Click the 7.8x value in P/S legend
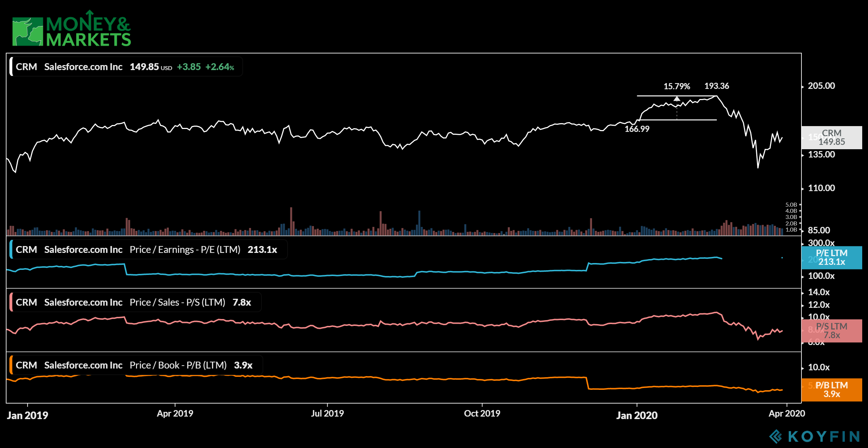 click(242, 302)
